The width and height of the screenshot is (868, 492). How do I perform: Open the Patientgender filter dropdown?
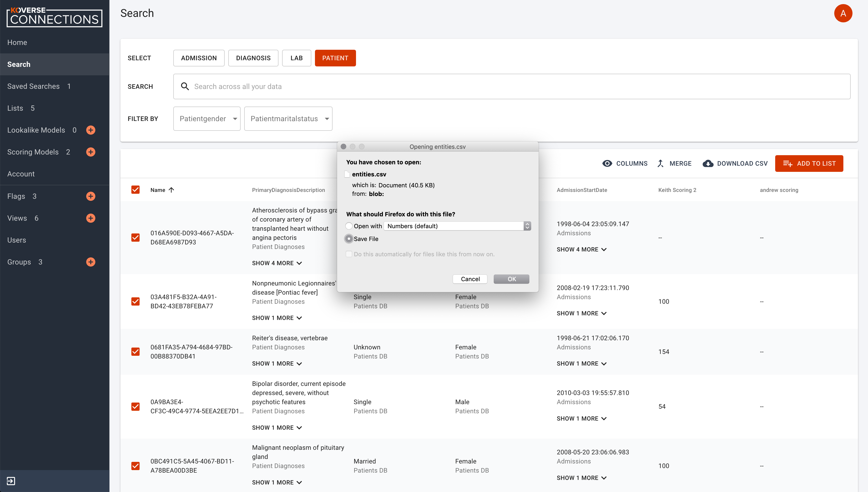pyautogui.click(x=207, y=119)
